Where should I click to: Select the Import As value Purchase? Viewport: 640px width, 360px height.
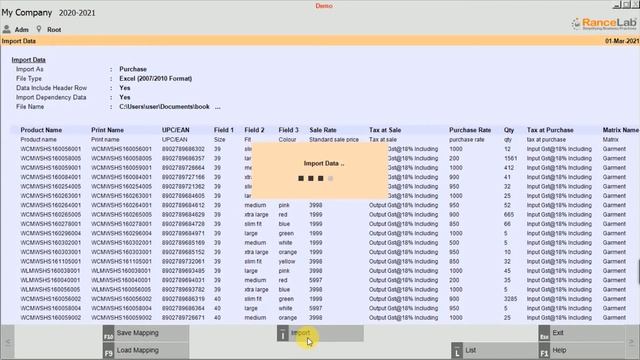[133, 69]
